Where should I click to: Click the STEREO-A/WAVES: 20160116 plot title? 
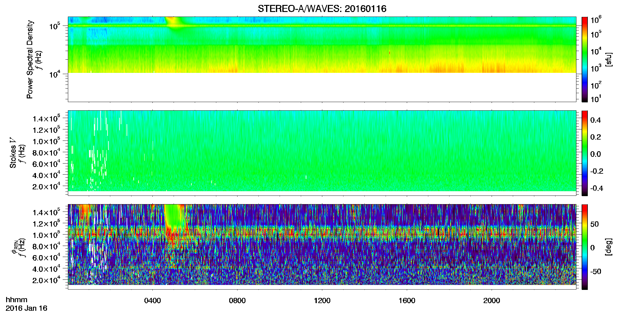[x=322, y=9]
